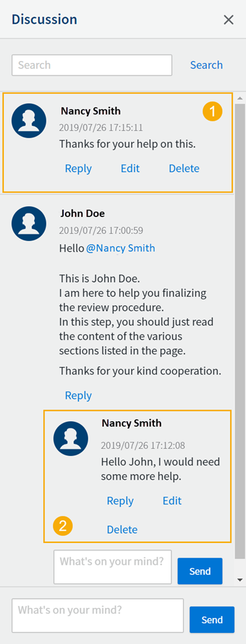Close the Discussion panel
This screenshot has width=246, height=644.
[229, 20]
